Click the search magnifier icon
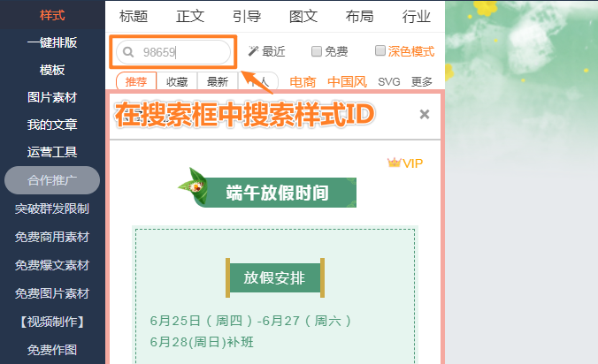 coord(128,52)
